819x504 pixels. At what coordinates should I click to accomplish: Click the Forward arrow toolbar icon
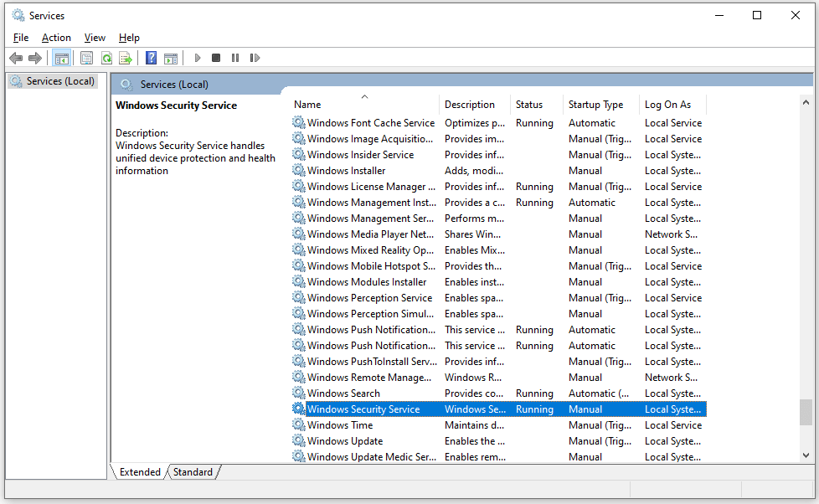(35, 58)
